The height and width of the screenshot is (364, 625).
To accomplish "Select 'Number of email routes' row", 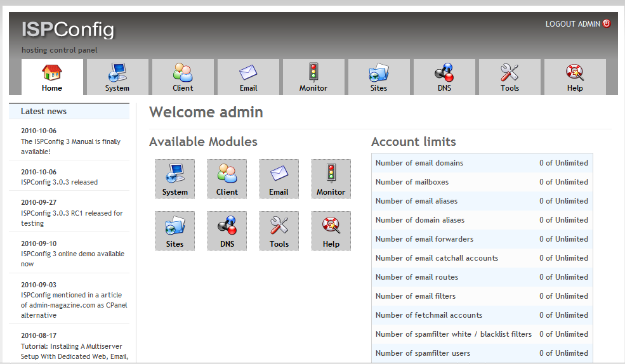I will (482, 277).
